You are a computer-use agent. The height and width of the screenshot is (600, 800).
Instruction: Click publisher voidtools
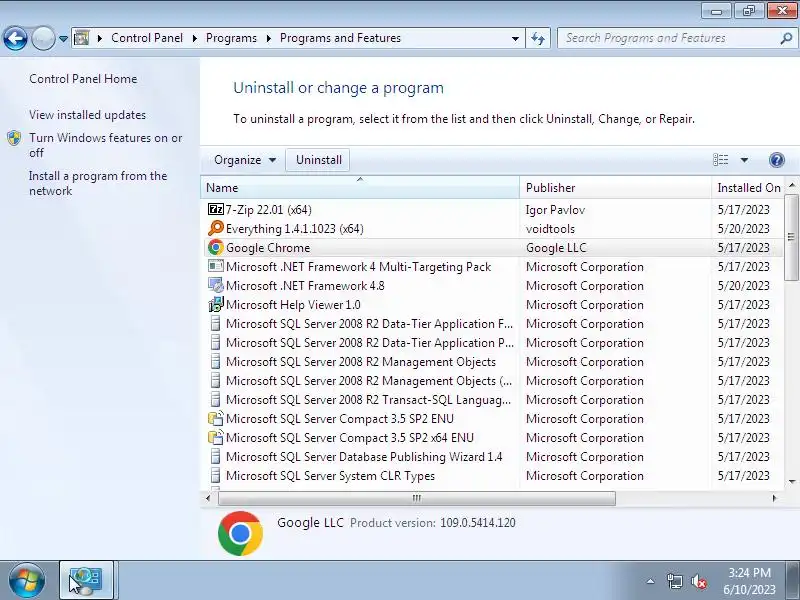550,229
